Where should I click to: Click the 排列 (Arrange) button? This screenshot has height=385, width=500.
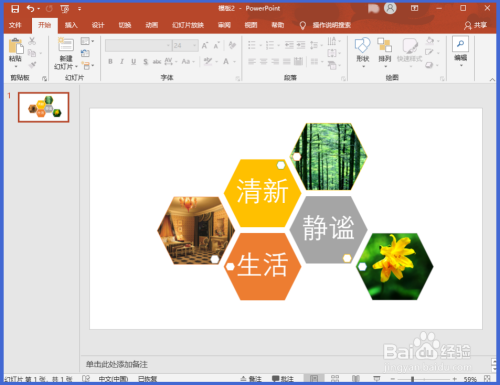(x=385, y=52)
